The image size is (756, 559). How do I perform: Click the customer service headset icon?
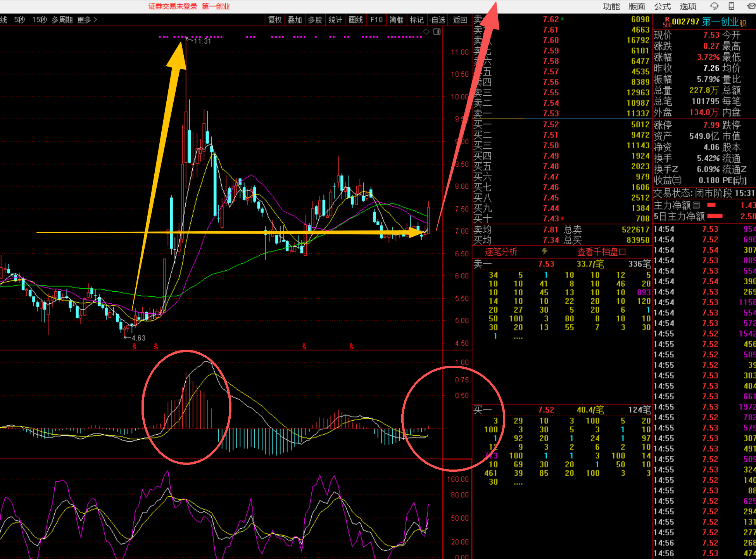click(714, 6)
